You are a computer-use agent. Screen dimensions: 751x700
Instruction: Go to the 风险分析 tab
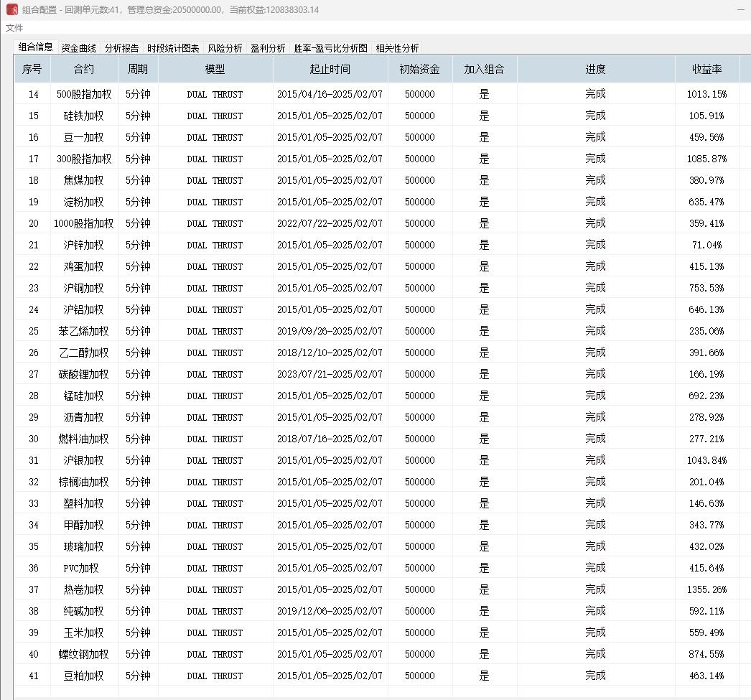(225, 48)
